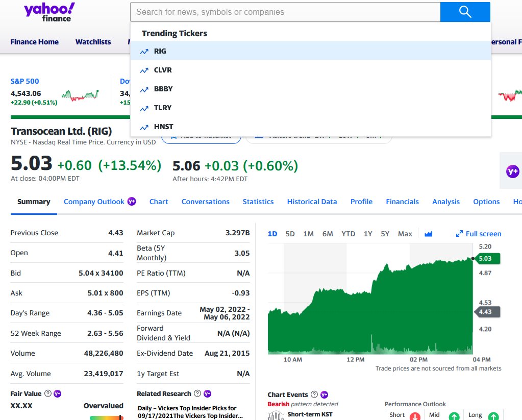Switch to the Chart tab

tap(159, 202)
